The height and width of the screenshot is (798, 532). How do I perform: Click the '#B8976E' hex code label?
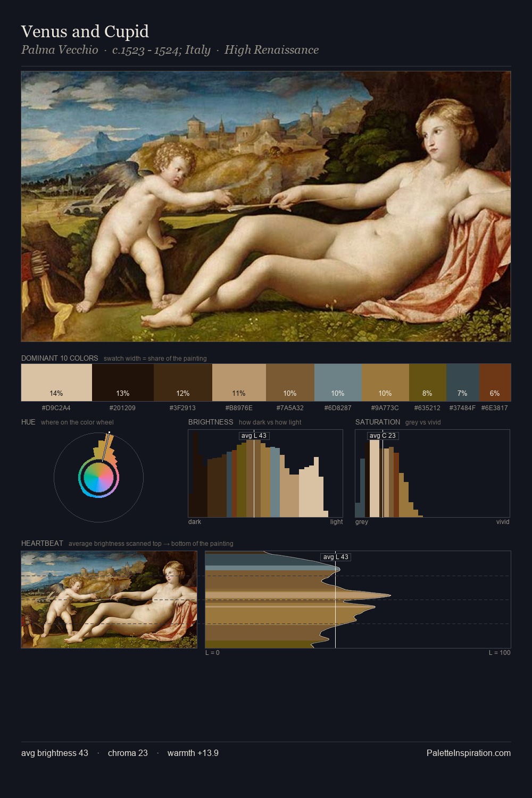pyautogui.click(x=239, y=408)
